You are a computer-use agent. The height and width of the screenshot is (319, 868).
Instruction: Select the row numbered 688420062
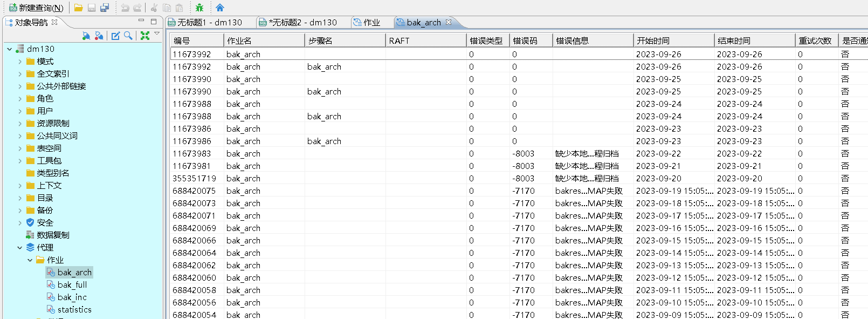pyautogui.click(x=519, y=266)
